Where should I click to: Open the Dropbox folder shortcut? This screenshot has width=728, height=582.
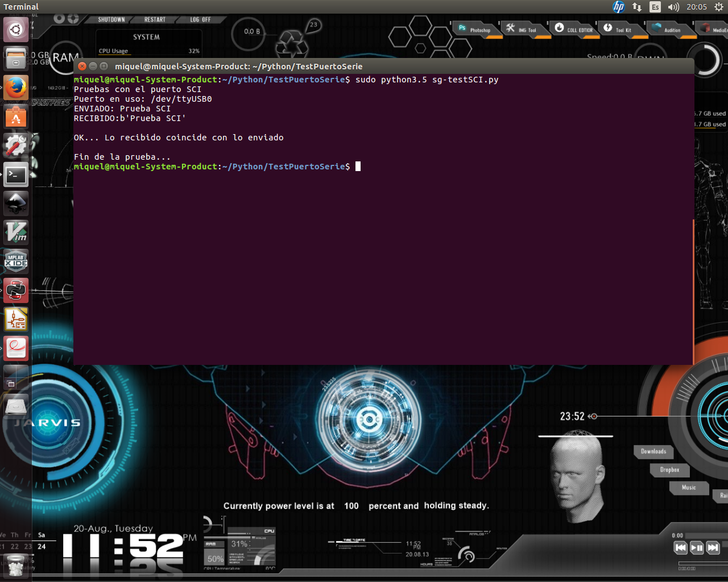tap(670, 470)
